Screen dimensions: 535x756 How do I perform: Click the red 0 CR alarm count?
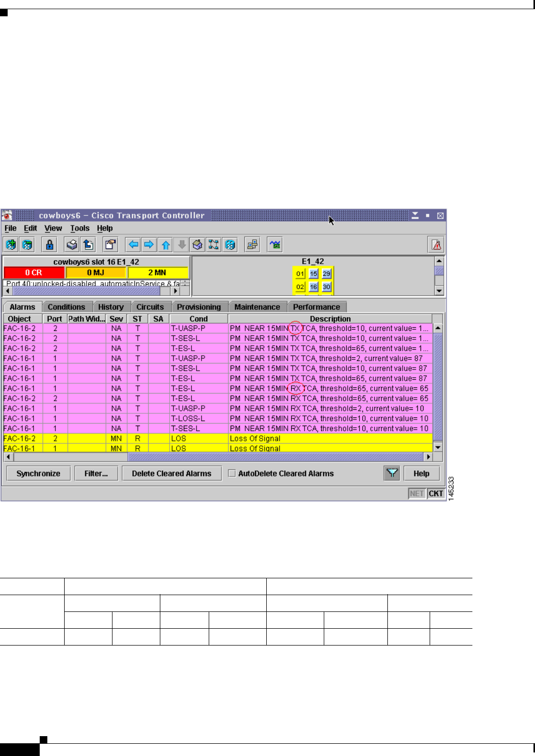(x=34, y=273)
